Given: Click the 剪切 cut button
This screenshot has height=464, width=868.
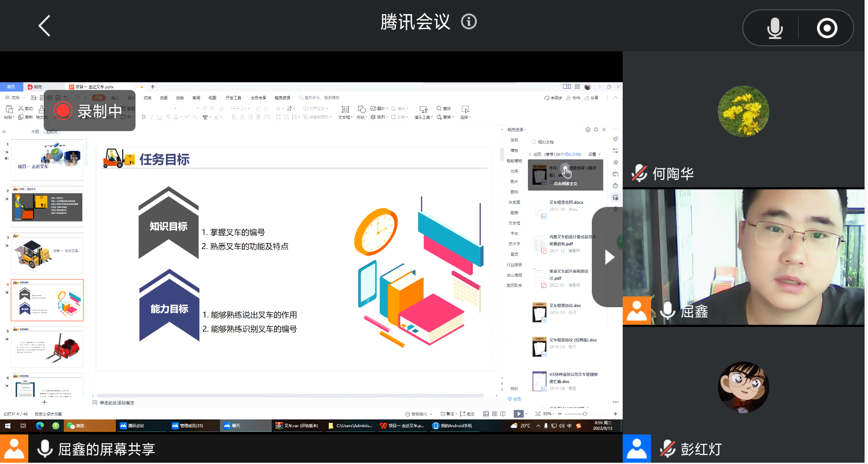Looking at the screenshot, I should 26,108.
